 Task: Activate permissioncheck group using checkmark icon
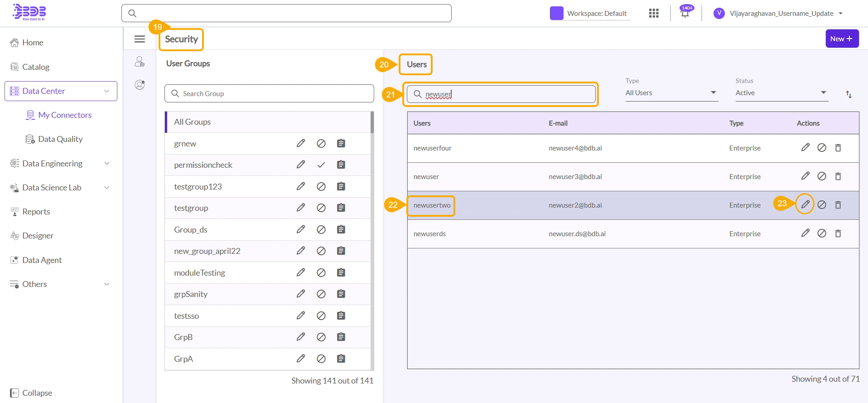point(321,165)
